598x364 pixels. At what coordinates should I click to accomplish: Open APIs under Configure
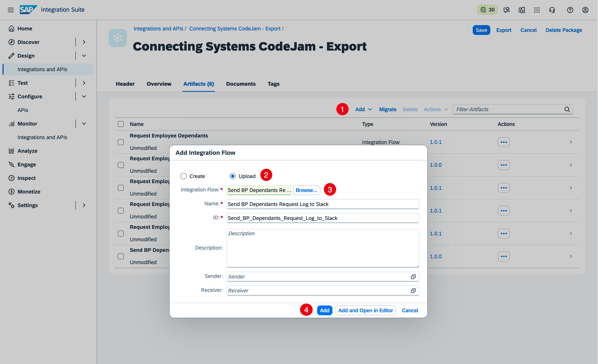(x=23, y=110)
